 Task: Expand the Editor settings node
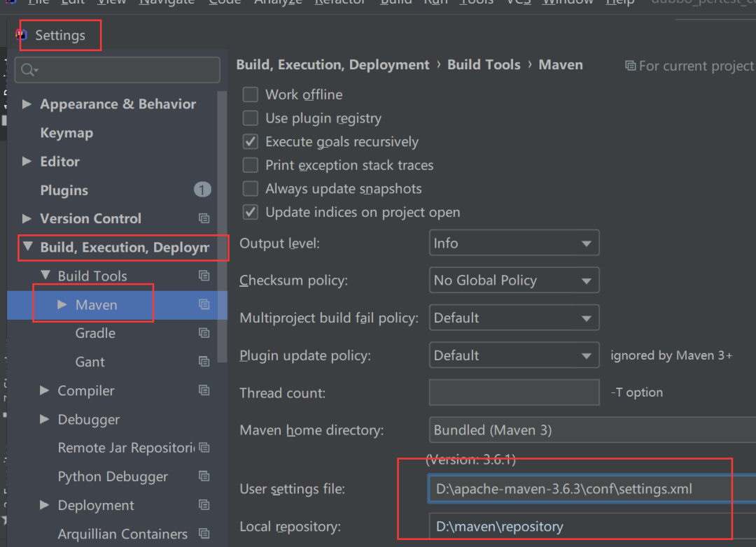[27, 162]
